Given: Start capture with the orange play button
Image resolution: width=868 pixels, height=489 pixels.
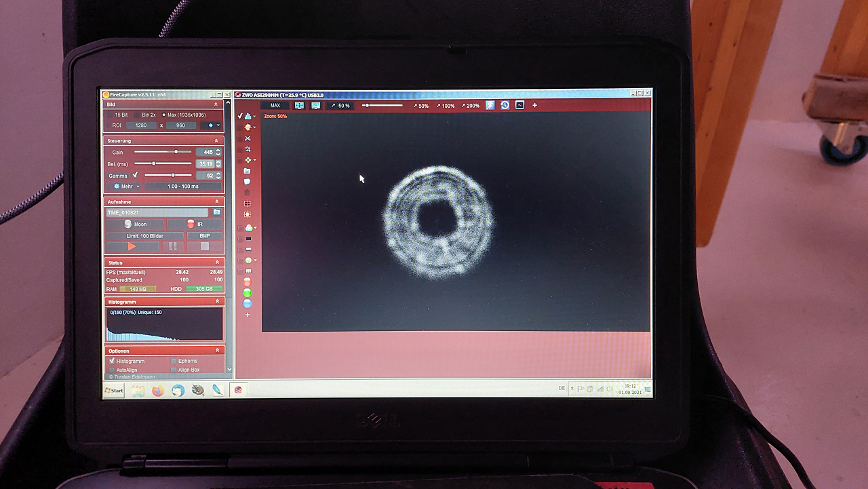Looking at the screenshot, I should click(132, 247).
